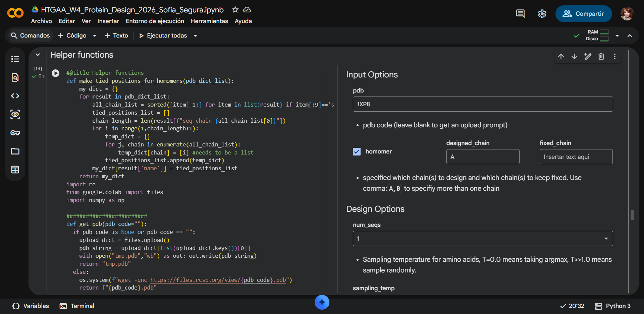The width and height of the screenshot is (644, 314).
Task: Delete the Helper functions cell
Action: [x=601, y=56]
